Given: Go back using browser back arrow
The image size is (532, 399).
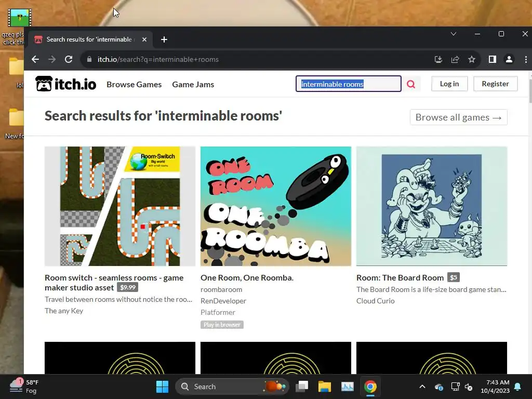Looking at the screenshot, I should (x=35, y=59).
